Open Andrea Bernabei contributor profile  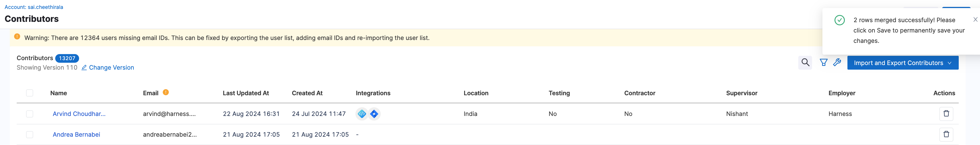[76, 134]
